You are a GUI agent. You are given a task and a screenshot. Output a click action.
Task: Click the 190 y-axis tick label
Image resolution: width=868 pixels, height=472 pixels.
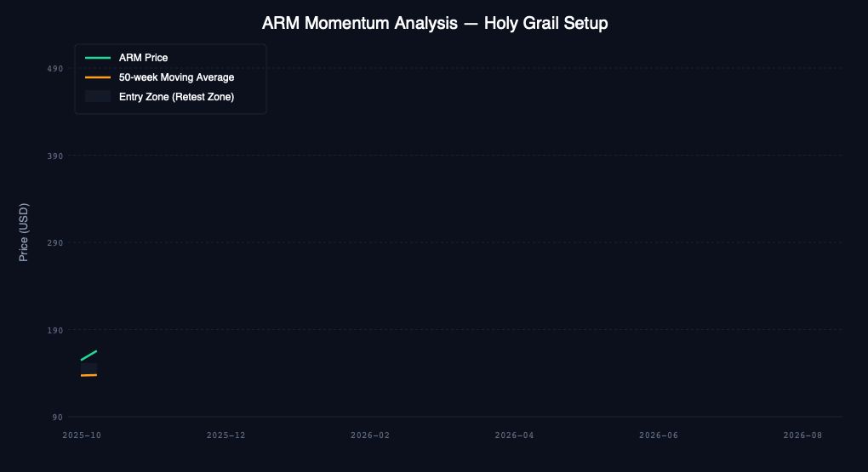54,330
